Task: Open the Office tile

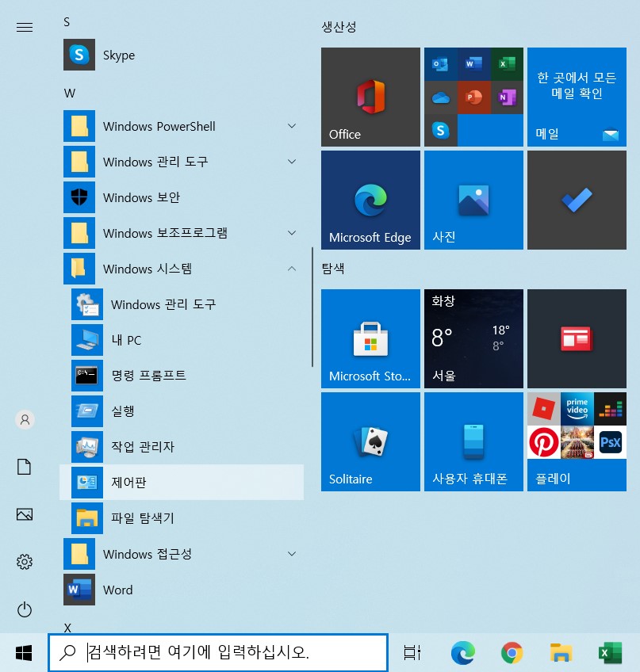Action: pyautogui.click(x=370, y=97)
